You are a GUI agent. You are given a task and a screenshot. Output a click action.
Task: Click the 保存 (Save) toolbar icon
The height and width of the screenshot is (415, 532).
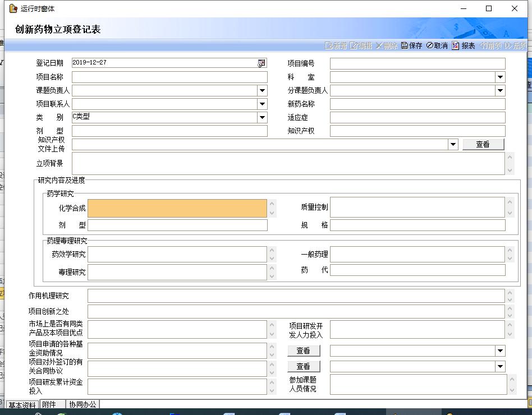pyautogui.click(x=412, y=46)
